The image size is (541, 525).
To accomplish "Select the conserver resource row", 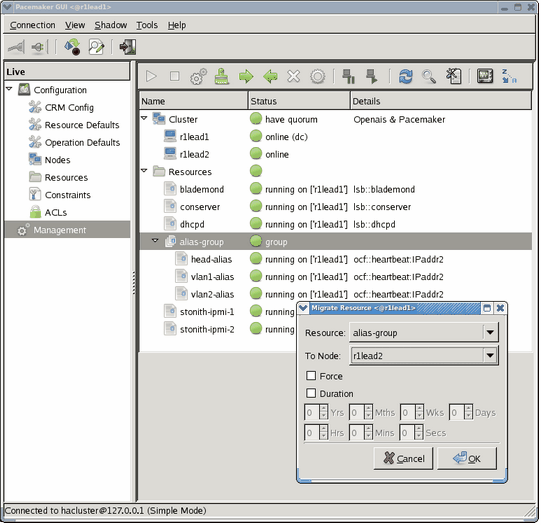I will pyautogui.click(x=335, y=207).
